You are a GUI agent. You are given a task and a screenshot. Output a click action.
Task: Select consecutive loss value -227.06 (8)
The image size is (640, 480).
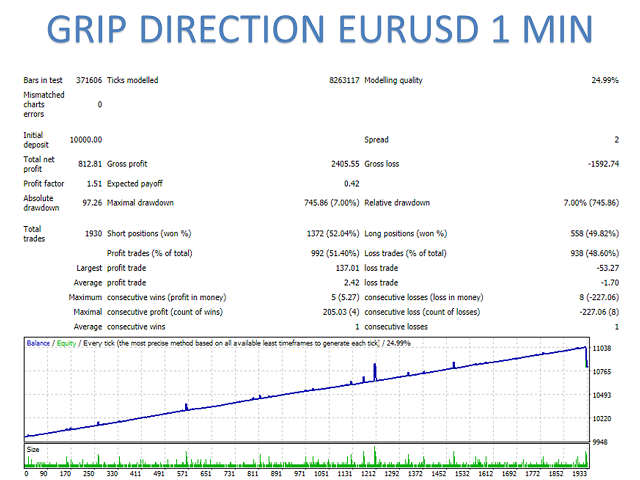599,312
